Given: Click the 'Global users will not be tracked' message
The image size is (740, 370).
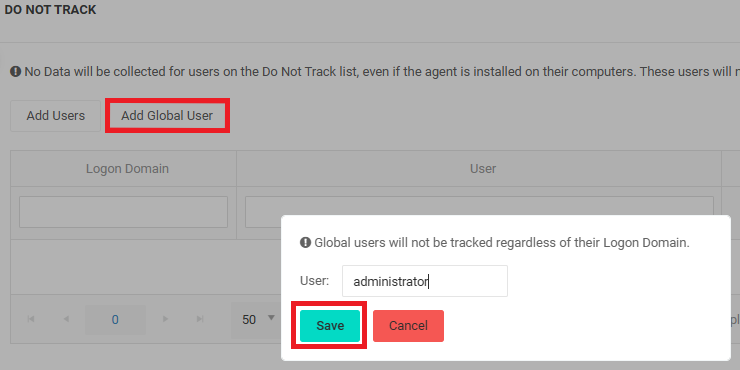Looking at the screenshot, I should click(502, 243).
